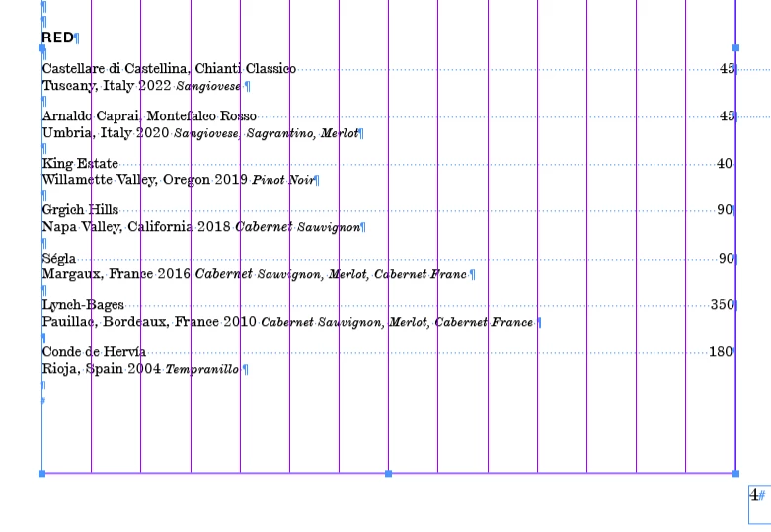Screen dimensions: 771x532
Task: Click the price 180 on the Conde de Hervía row
Action: [x=721, y=352]
